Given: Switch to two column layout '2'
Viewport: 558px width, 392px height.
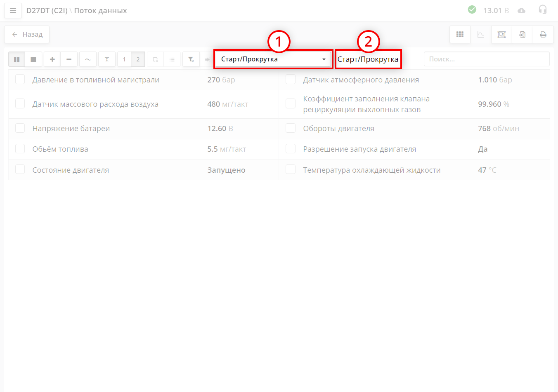Looking at the screenshot, I should (x=138, y=59).
